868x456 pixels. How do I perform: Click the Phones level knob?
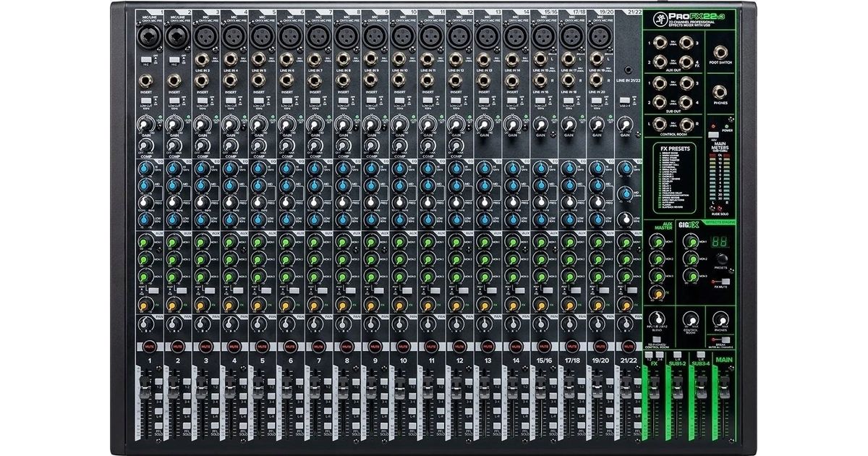tap(720, 319)
